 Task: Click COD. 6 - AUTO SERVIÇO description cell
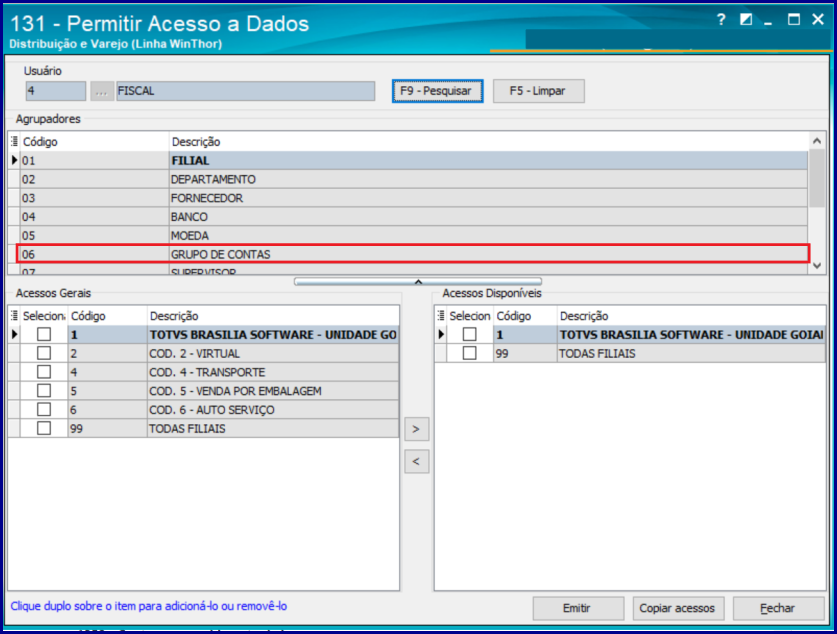273,409
